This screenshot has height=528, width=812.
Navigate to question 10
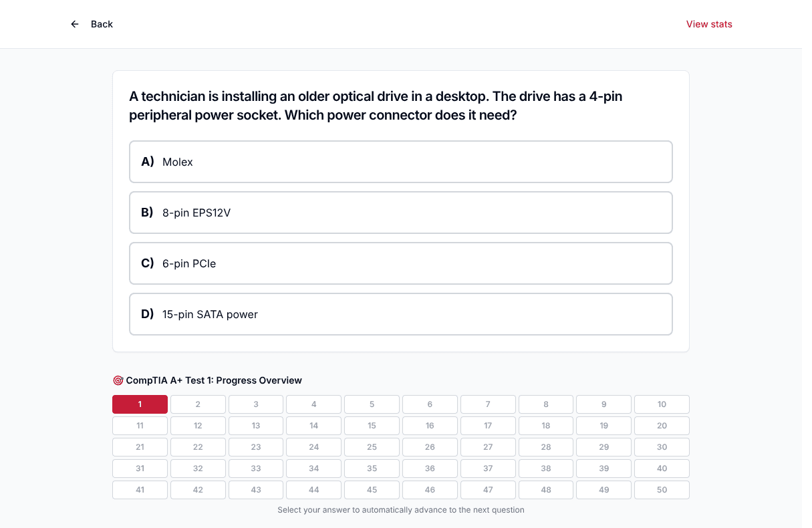662,404
